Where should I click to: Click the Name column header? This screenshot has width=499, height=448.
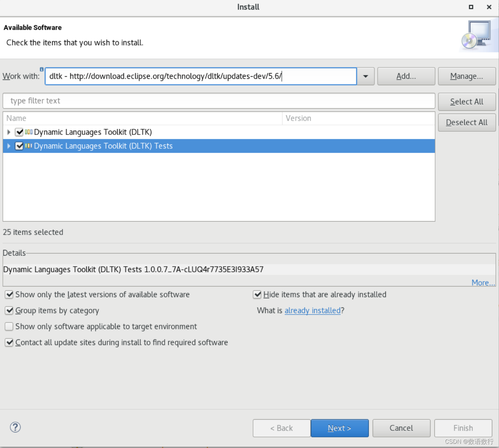[142, 118]
